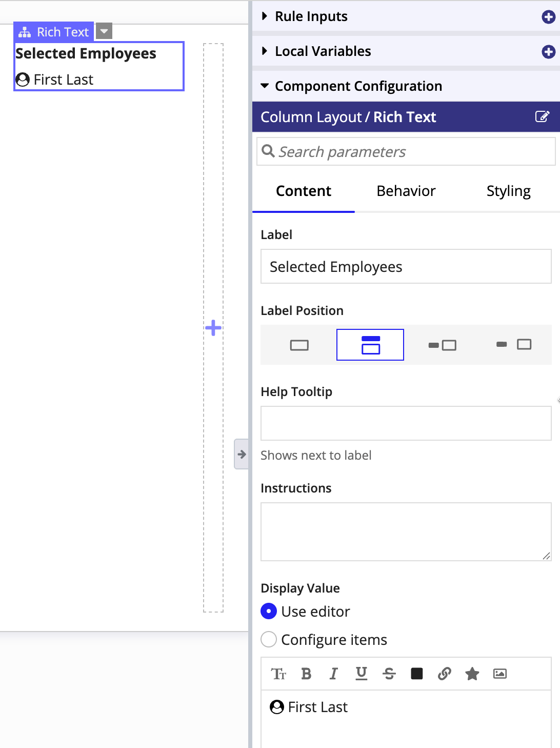Insert an icon using star button
Image resolution: width=560 pixels, height=748 pixels.
pos(472,674)
